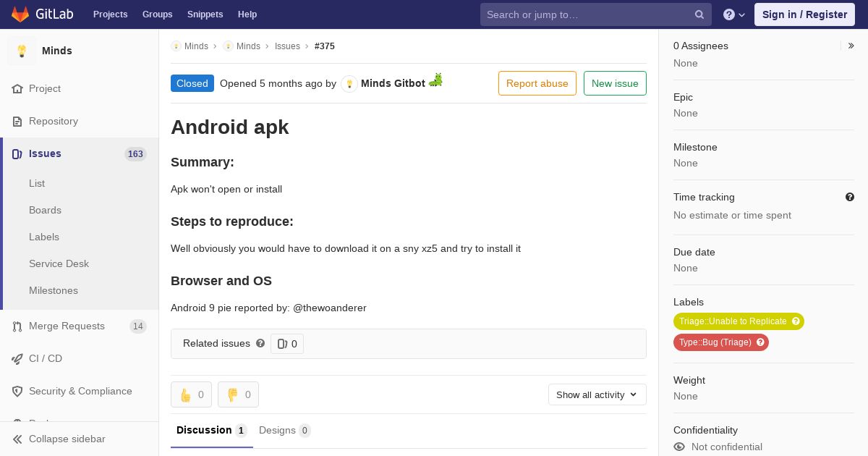Open the Projects menu
This screenshot has width=868, height=456.
111,14
